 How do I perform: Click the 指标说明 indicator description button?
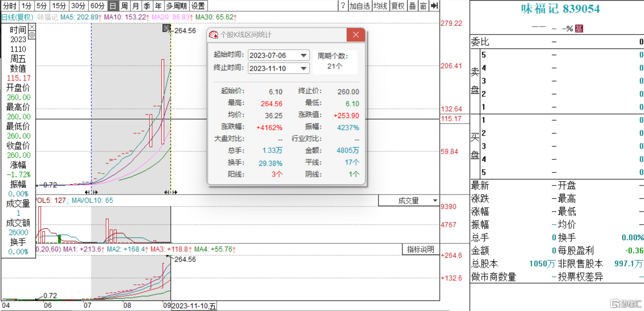[420, 249]
